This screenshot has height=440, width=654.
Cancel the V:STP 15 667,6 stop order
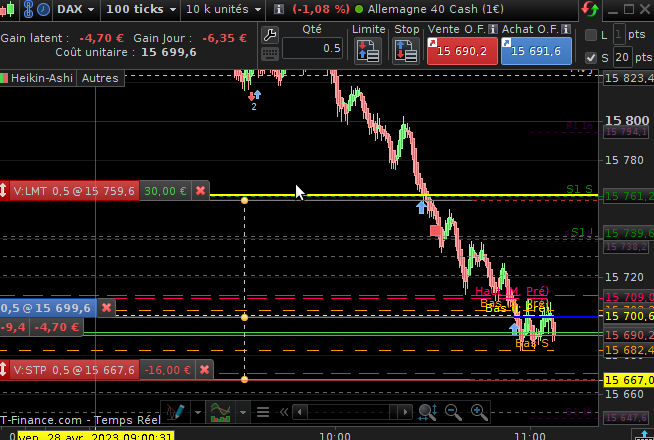204,370
